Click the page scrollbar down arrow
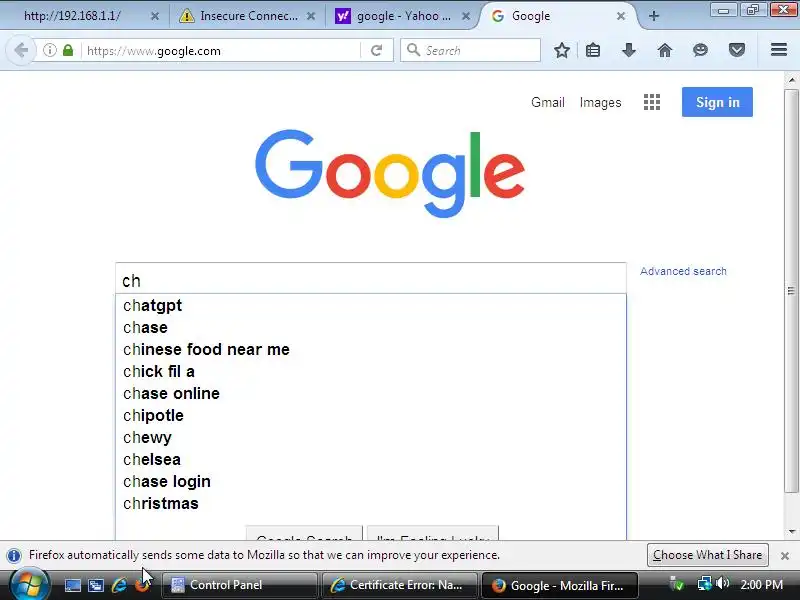This screenshot has height=600, width=800. (x=791, y=532)
